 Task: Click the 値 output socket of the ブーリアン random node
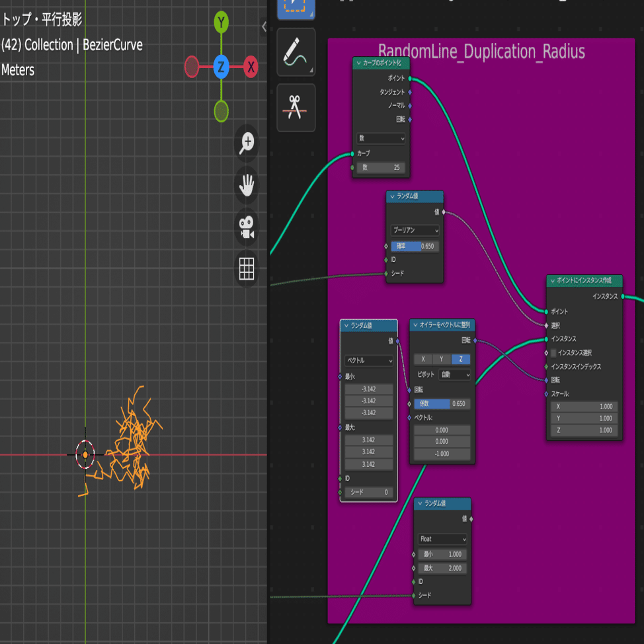click(x=444, y=212)
